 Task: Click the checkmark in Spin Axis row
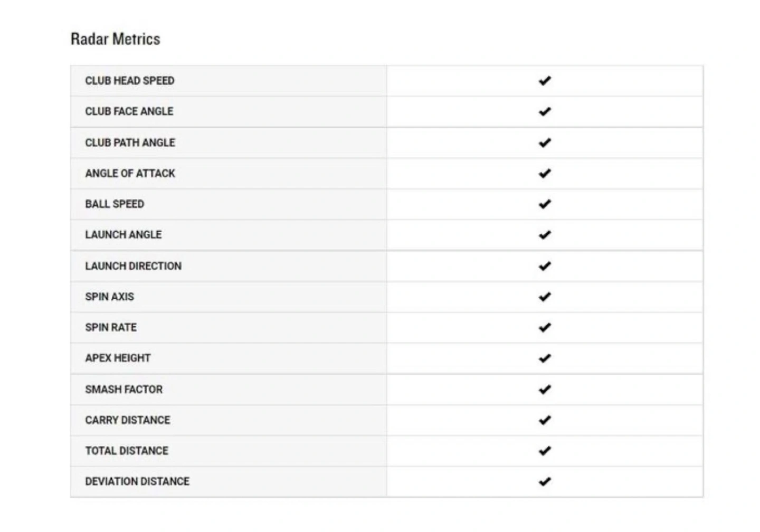(x=545, y=297)
